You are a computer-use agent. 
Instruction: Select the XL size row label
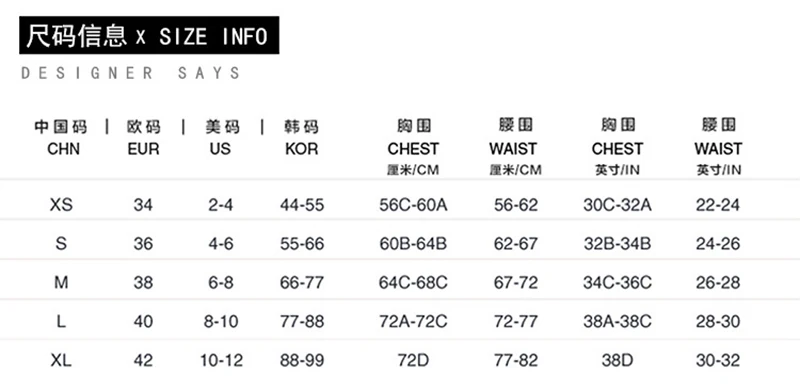(61, 360)
